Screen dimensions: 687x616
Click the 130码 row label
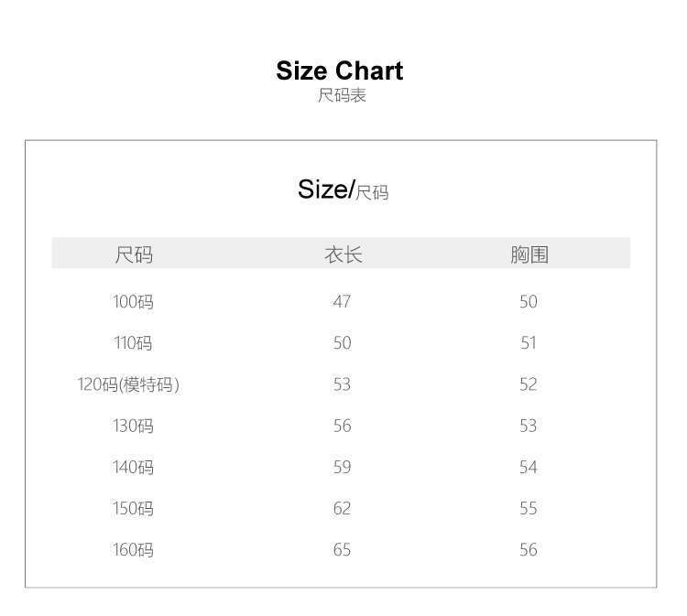click(134, 426)
